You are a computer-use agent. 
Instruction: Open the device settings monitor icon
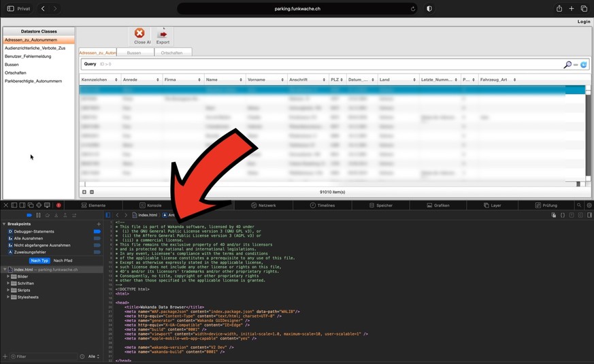coord(47,205)
